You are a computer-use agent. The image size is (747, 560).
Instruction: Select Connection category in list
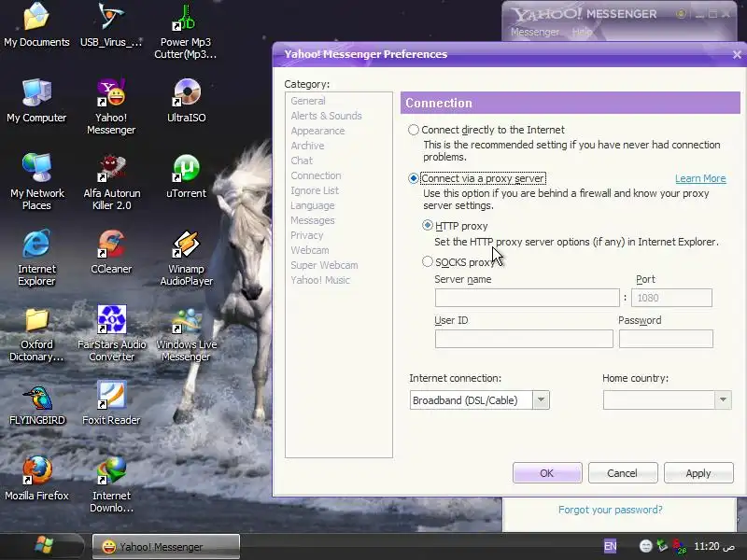[x=316, y=175]
